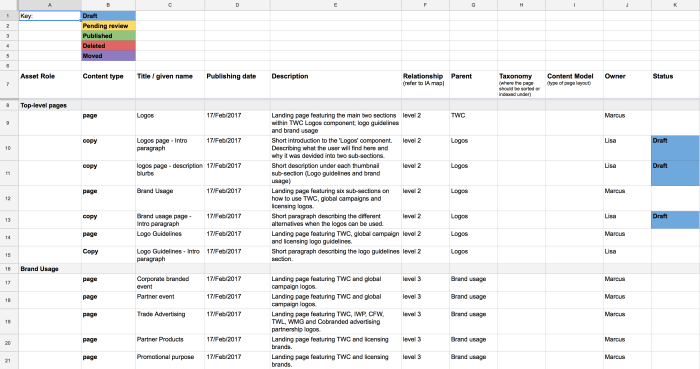Click the Draft status cell in row 11
The width and height of the screenshot is (700, 369).
coord(675,173)
